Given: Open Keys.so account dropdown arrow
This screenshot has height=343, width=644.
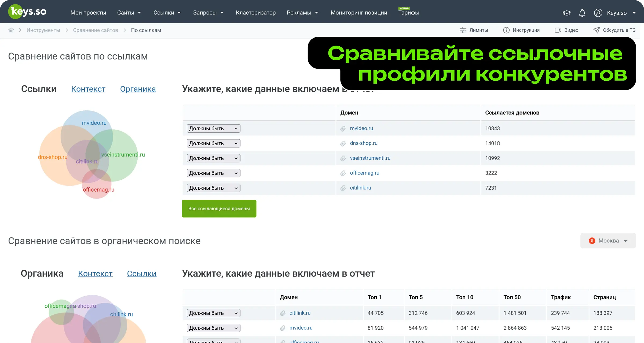Looking at the screenshot, I should [634, 13].
